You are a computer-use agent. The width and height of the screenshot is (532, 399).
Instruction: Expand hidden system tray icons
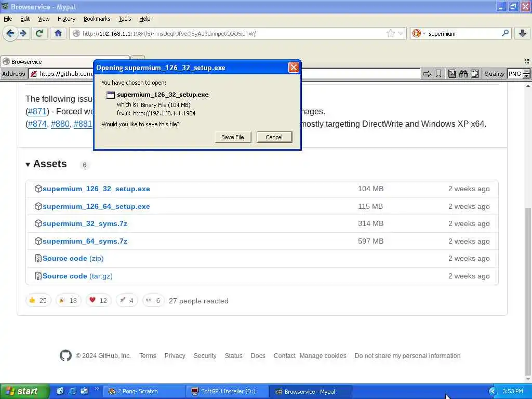pos(493,391)
